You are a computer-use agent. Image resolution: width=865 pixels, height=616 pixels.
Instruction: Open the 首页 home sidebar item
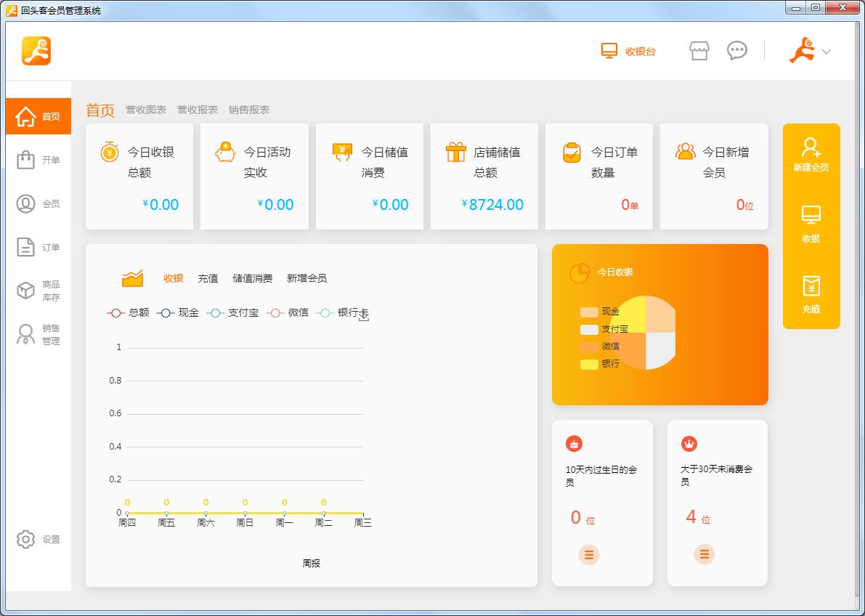[38, 116]
